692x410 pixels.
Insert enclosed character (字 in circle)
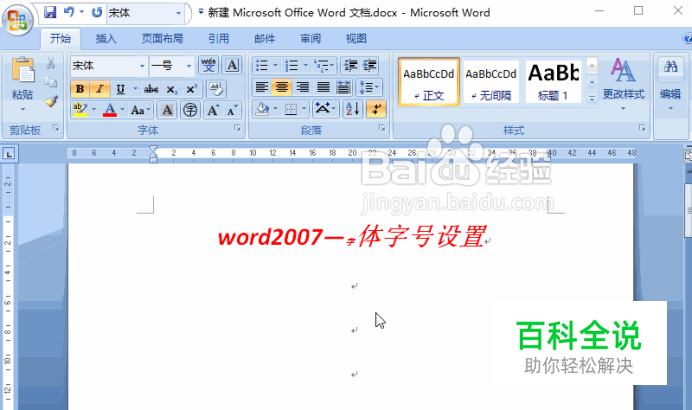click(190, 110)
